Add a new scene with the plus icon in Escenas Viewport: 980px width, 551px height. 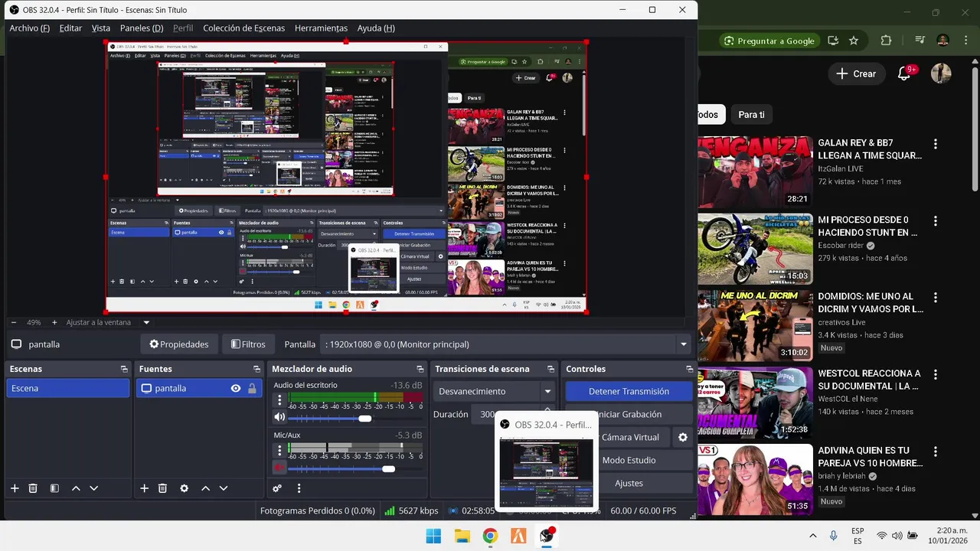point(15,488)
